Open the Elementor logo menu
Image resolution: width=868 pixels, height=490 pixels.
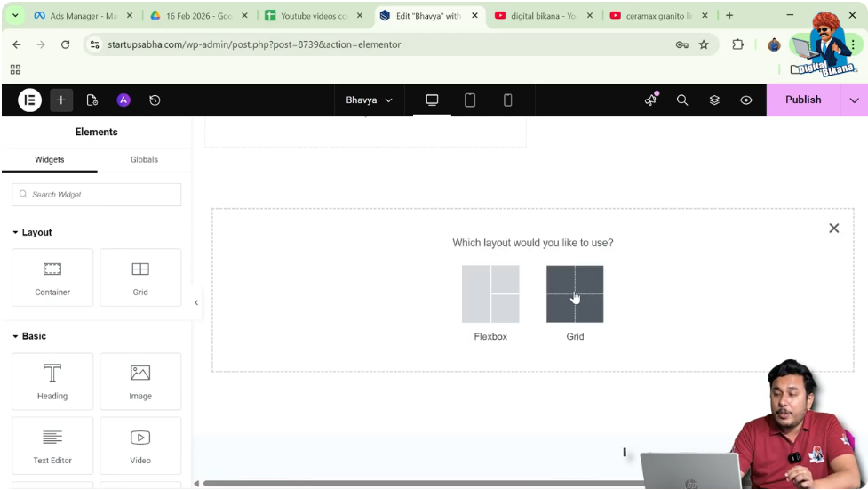coord(29,100)
